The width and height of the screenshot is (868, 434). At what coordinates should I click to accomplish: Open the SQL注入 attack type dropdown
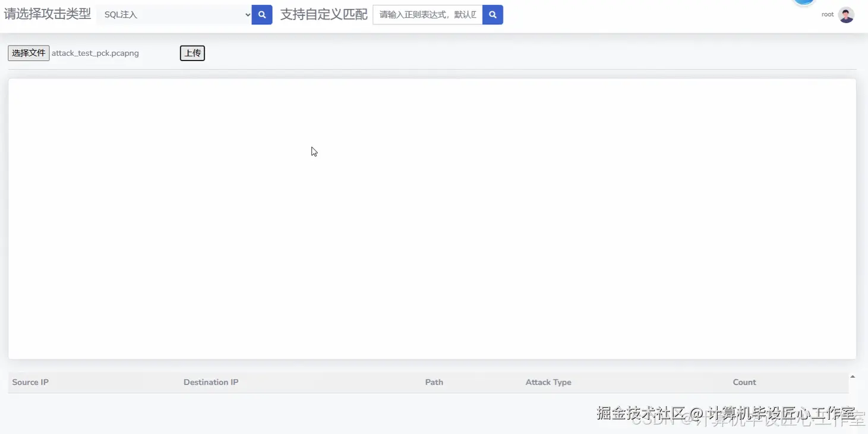tap(172, 14)
